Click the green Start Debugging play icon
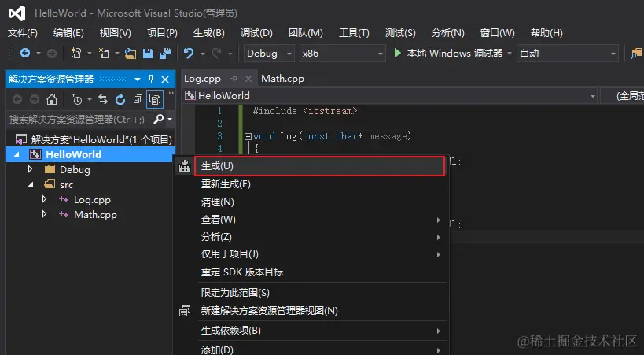 coord(397,53)
